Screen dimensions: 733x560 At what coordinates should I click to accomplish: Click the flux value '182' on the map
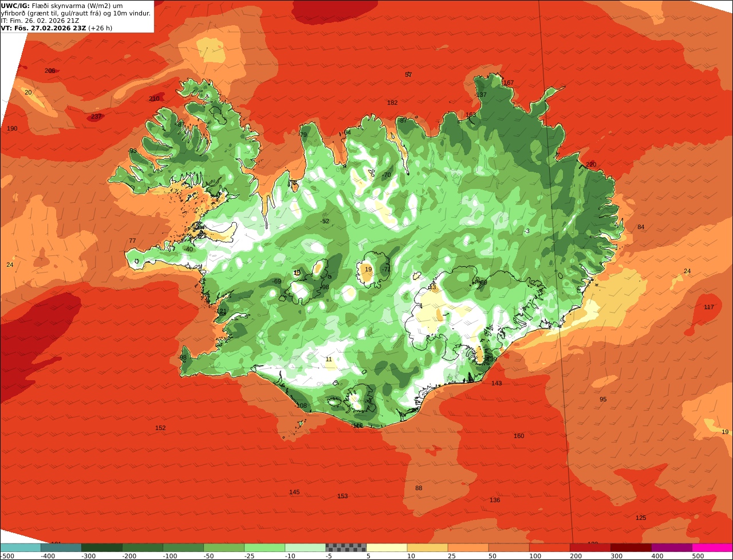(x=392, y=102)
